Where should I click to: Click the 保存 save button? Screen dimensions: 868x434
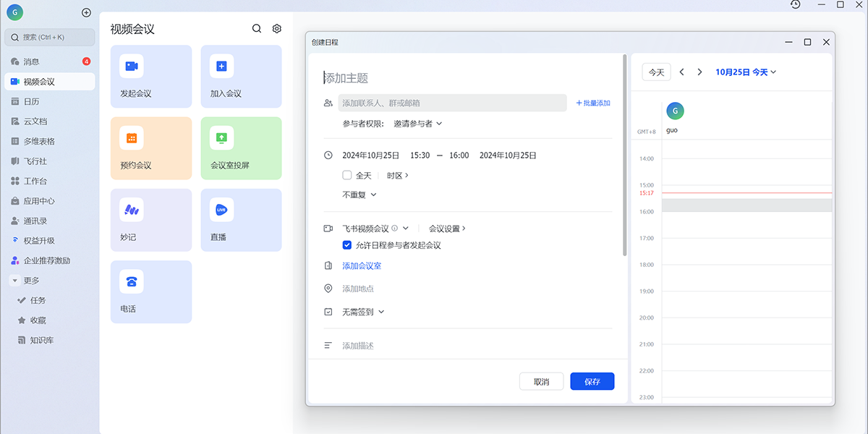592,381
